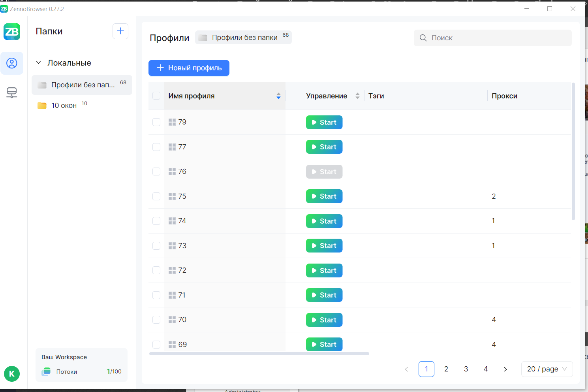This screenshot has height=392, width=588.
Task: Sort by Управление column arrows
Action: click(357, 96)
